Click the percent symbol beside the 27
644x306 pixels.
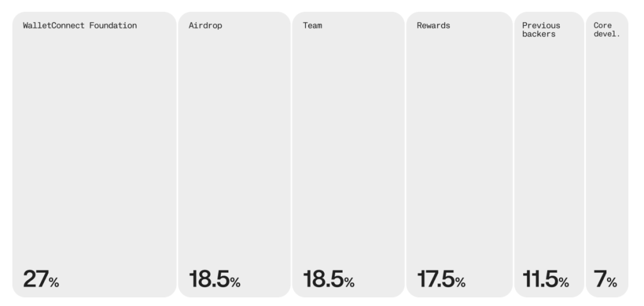point(54,282)
